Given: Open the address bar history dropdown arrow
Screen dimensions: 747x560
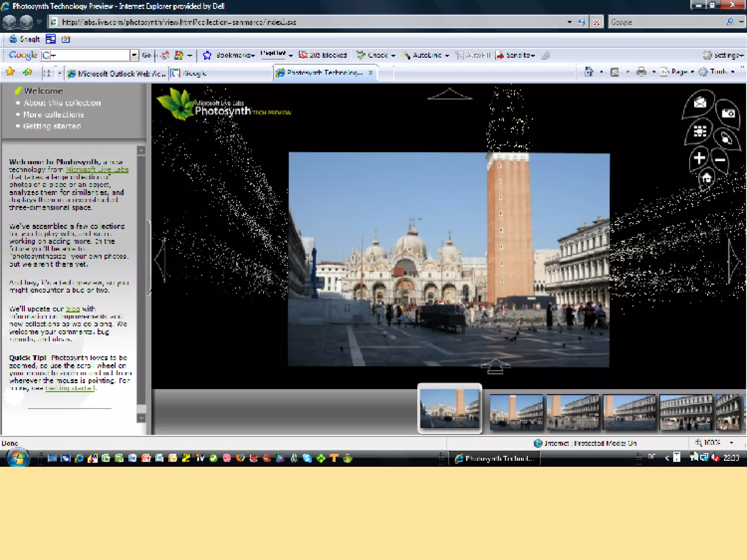Looking at the screenshot, I should [x=569, y=22].
